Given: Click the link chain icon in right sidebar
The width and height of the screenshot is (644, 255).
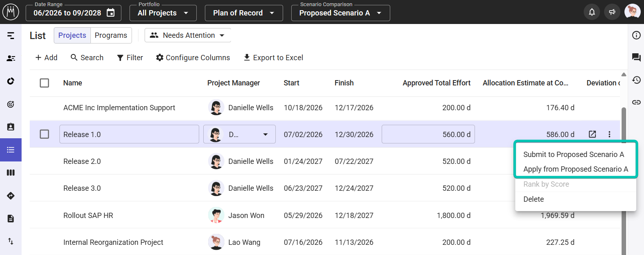Looking at the screenshot, I should point(636,102).
